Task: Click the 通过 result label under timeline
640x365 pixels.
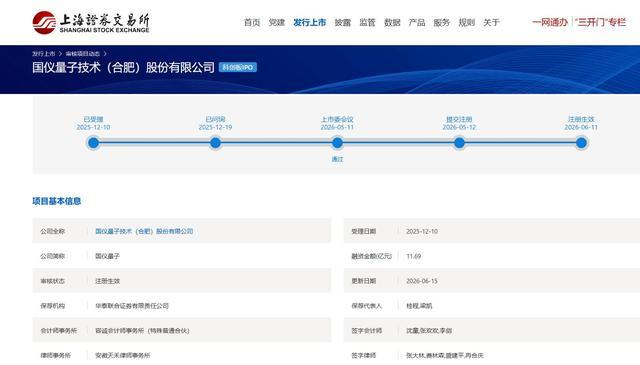Action: [337, 159]
